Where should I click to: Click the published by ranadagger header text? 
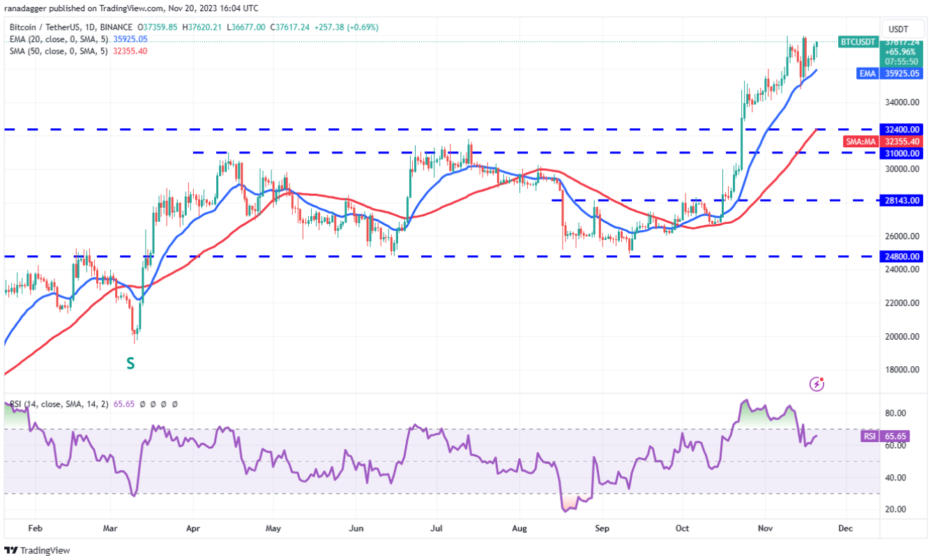coord(130,8)
